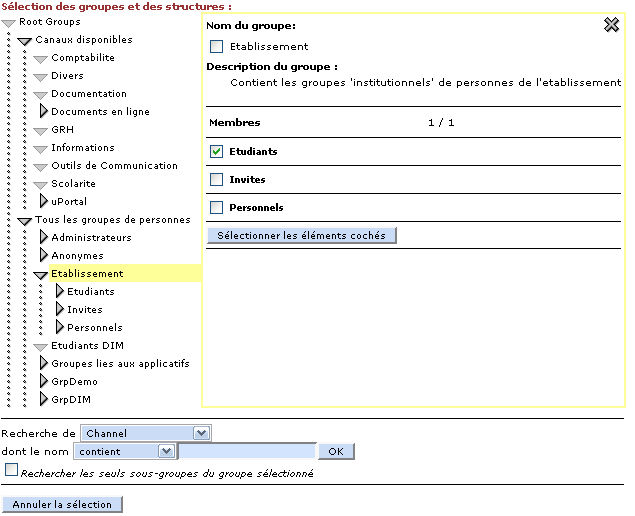This screenshot has width=635, height=516.
Task: Select Etudiants DIM in the tree
Action: tap(87, 346)
